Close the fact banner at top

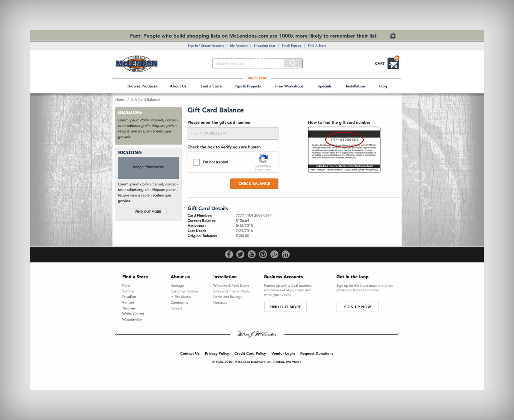coord(393,36)
